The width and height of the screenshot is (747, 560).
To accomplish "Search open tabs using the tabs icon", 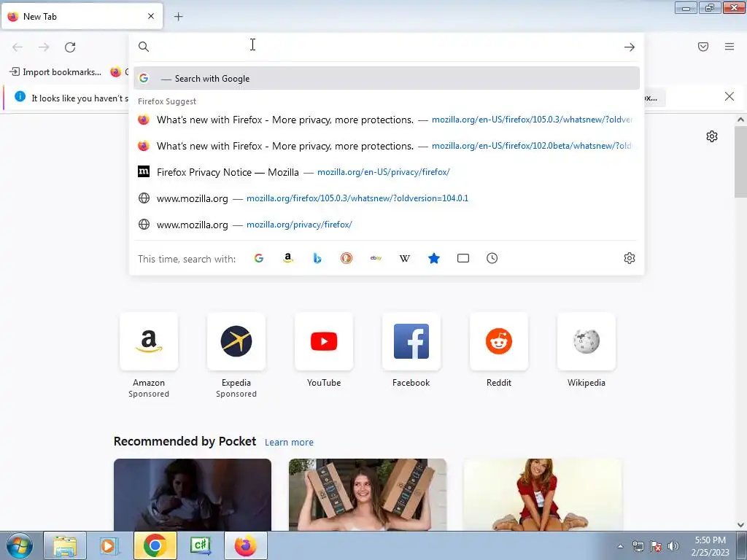I will tap(463, 258).
